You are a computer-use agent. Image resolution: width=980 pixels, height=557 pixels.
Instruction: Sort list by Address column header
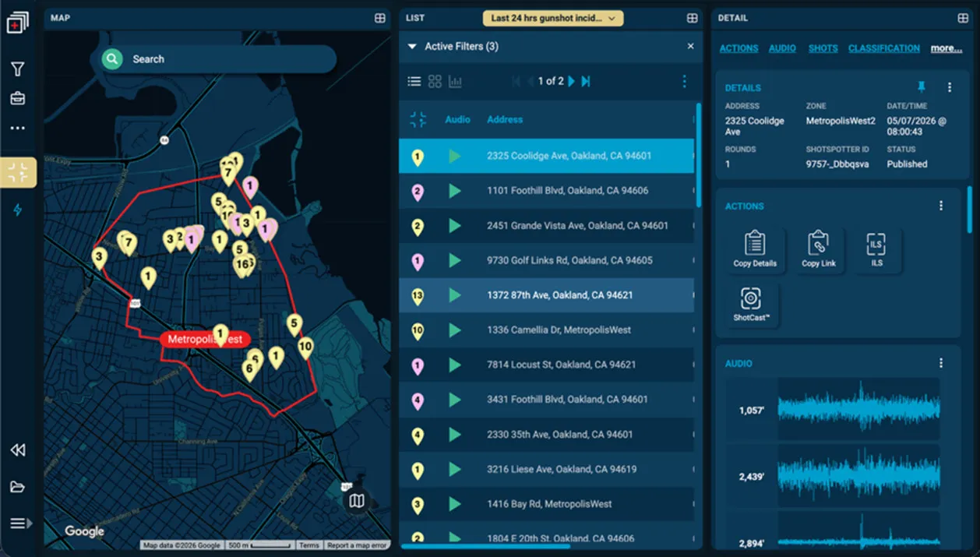[505, 119]
